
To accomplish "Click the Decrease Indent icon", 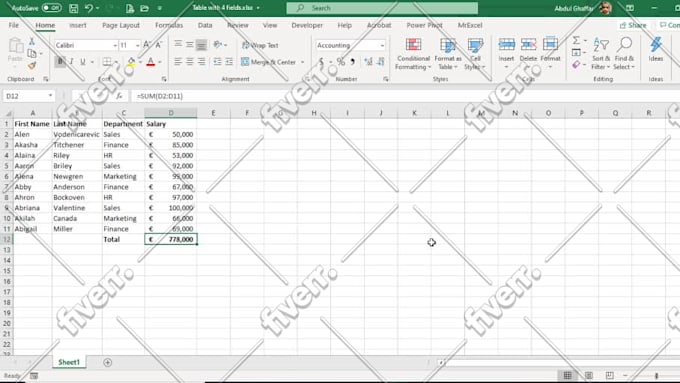I will pyautogui.click(x=217, y=62).
